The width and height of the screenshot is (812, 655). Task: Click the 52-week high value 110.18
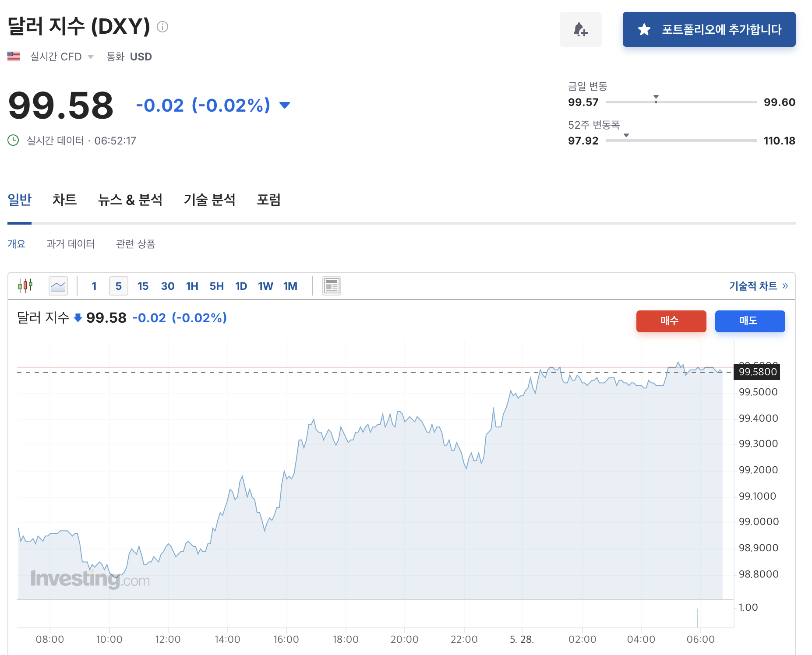coord(780,141)
